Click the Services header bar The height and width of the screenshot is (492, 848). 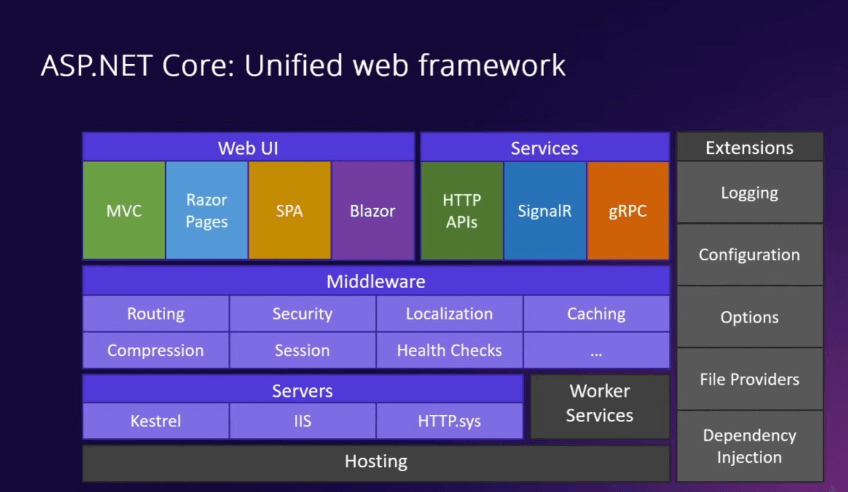point(544,148)
